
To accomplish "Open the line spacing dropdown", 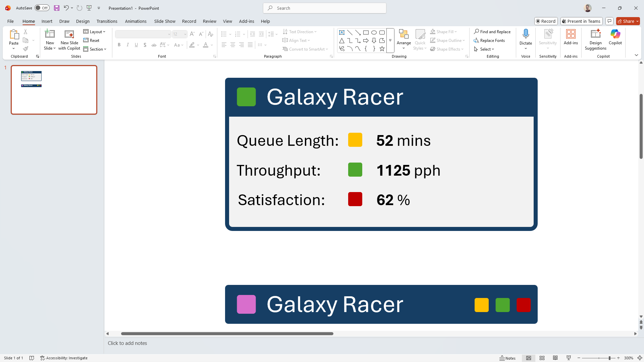I will pos(276,34).
